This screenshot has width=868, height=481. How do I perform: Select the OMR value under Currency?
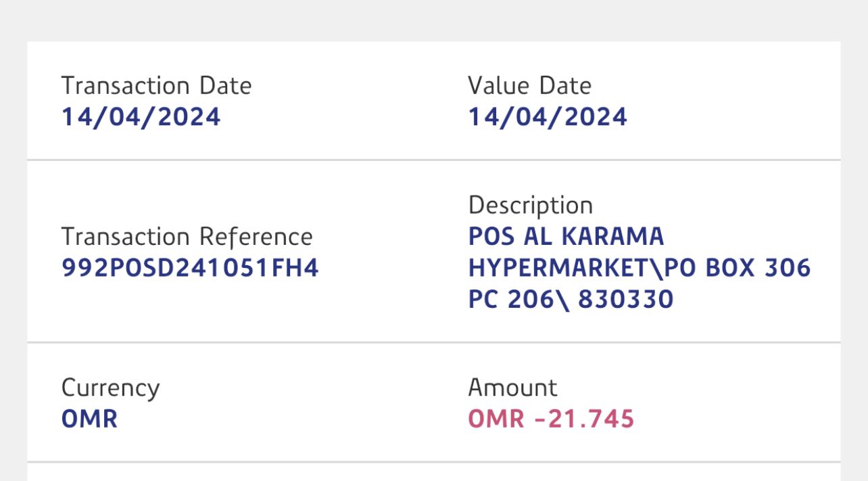coord(89,419)
